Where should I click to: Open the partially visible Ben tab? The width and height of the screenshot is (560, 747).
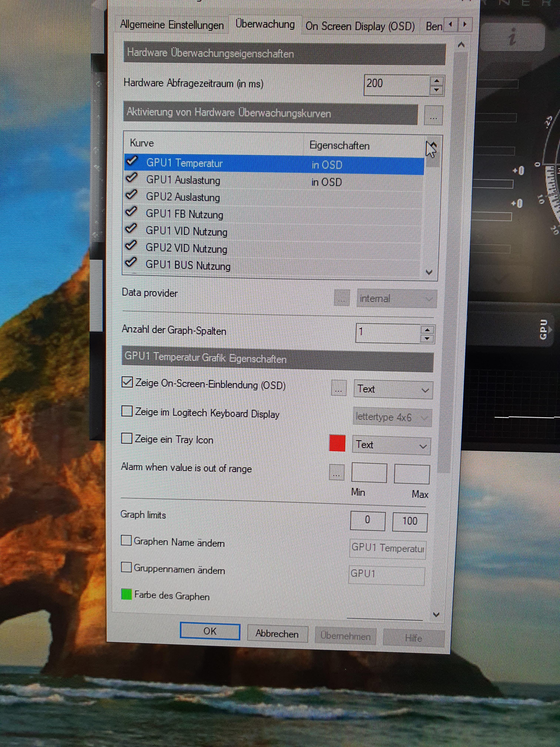pyautogui.click(x=434, y=26)
